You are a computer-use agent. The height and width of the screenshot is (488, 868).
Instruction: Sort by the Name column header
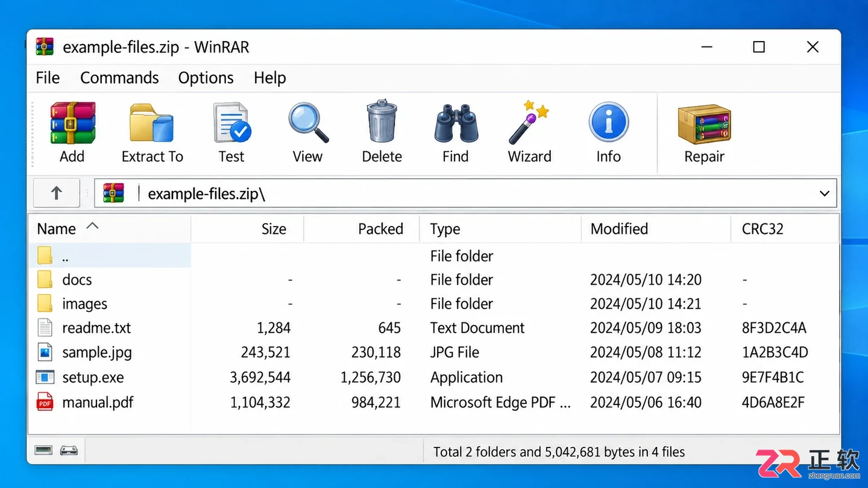(110, 229)
